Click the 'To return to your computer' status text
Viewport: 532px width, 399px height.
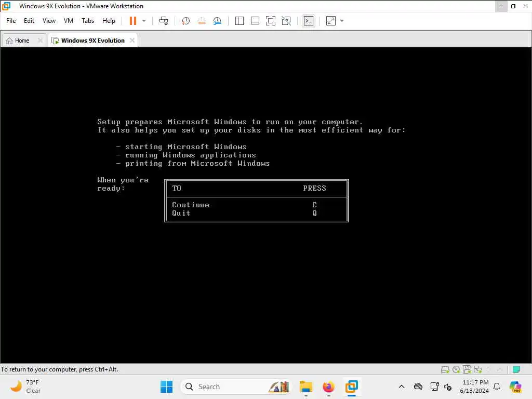(x=59, y=369)
